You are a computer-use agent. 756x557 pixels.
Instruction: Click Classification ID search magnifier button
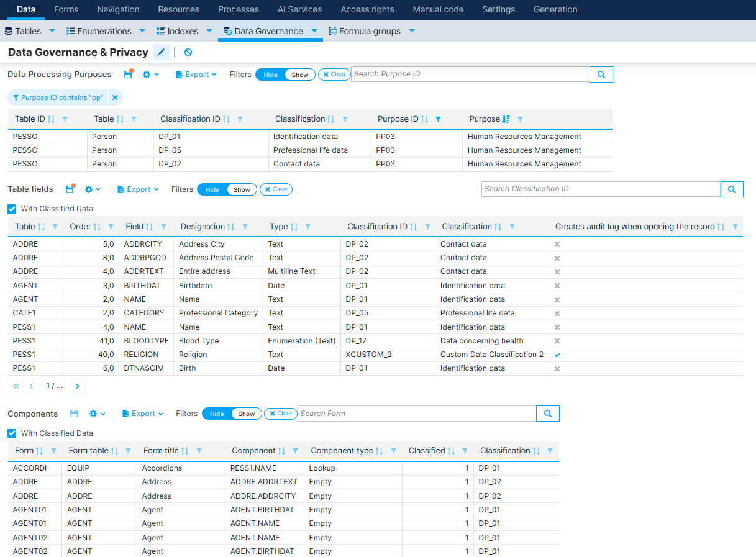pos(732,189)
